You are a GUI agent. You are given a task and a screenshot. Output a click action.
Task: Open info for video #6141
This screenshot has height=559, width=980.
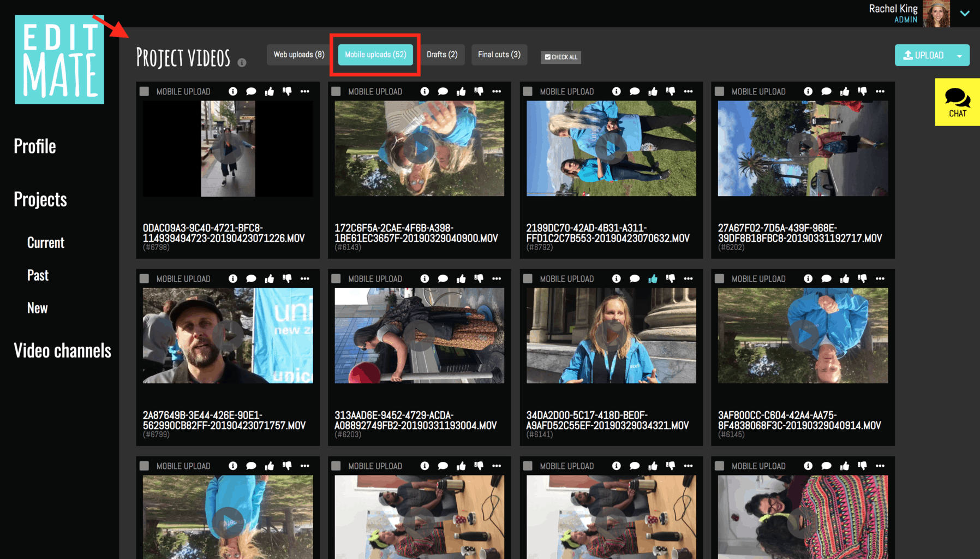[617, 278]
